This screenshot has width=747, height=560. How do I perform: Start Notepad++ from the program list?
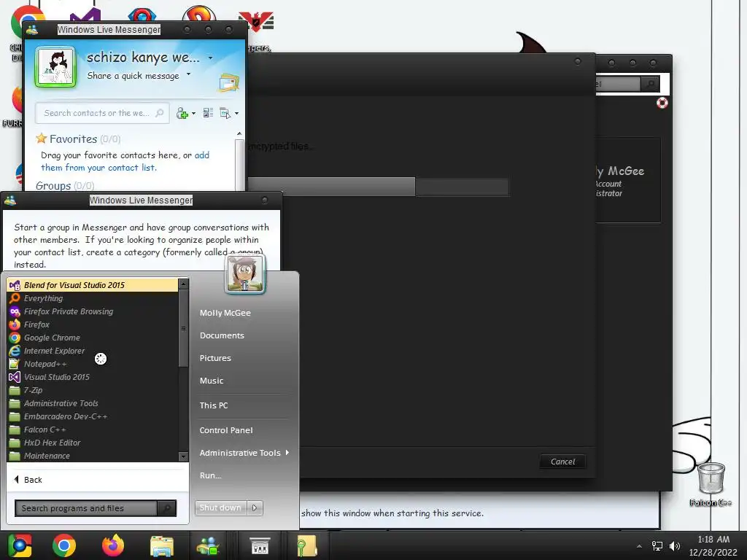point(93,364)
